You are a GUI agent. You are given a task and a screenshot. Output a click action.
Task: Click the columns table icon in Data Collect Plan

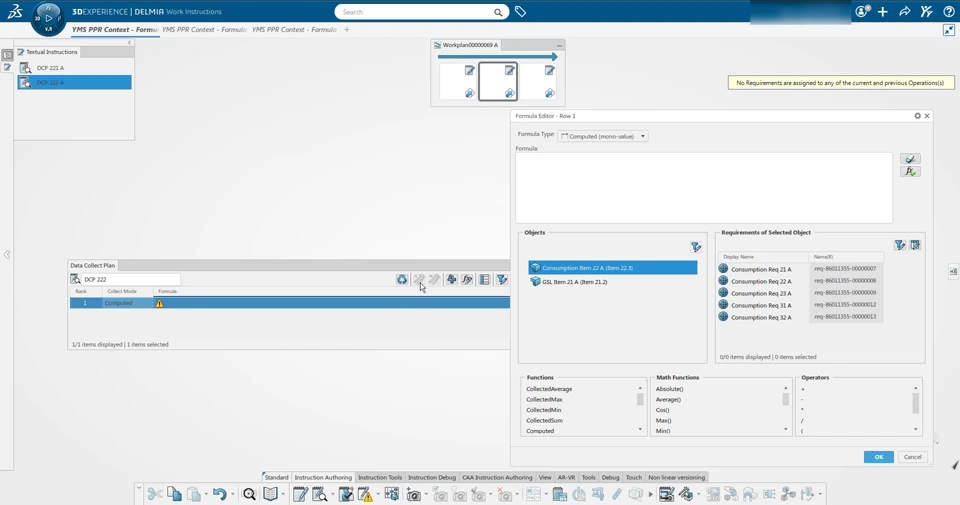point(484,279)
